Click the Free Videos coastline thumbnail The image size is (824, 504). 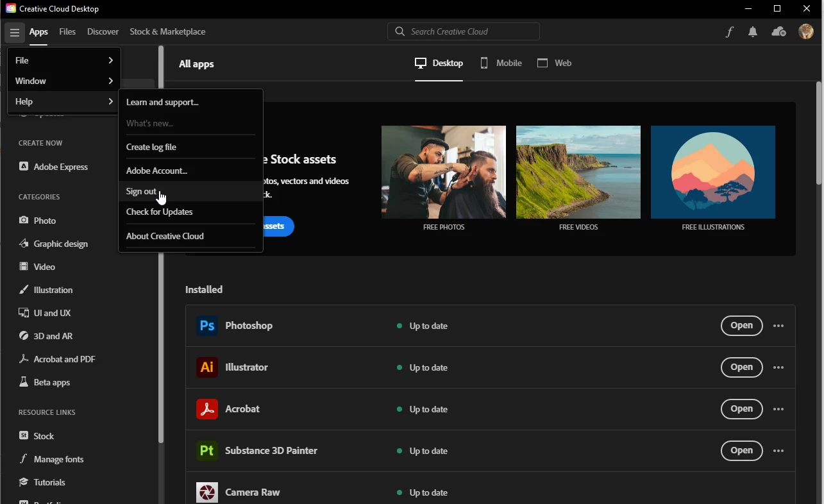578,172
